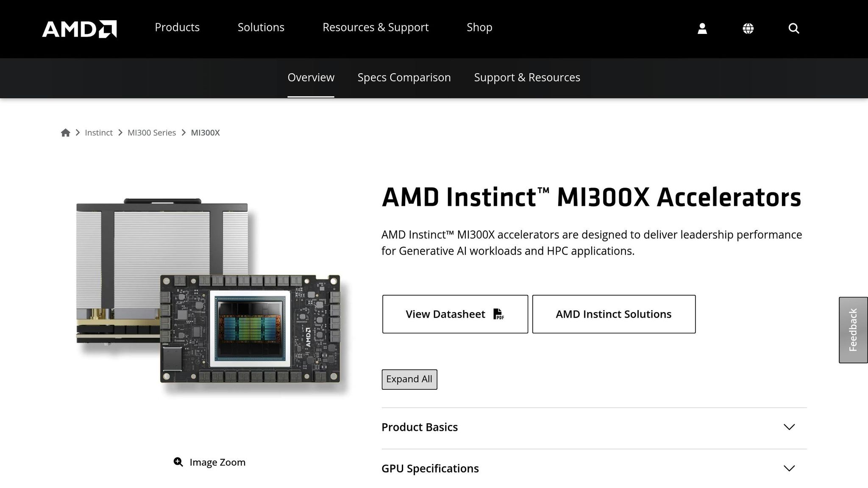
Task: Switch to the Specs Comparison tab
Action: pyautogui.click(x=403, y=78)
